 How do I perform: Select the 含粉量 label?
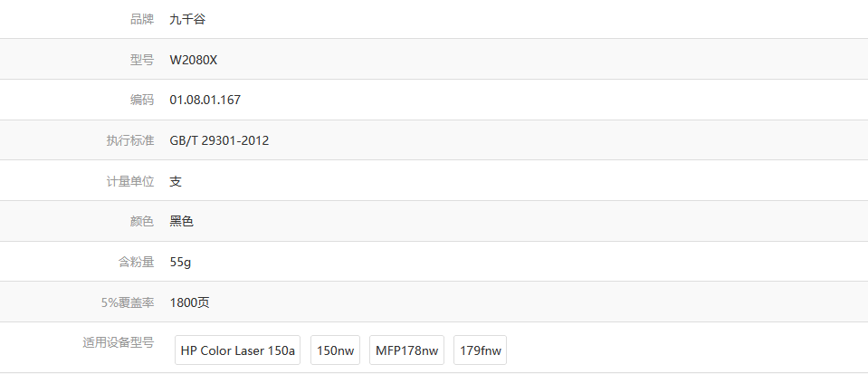[136, 262]
